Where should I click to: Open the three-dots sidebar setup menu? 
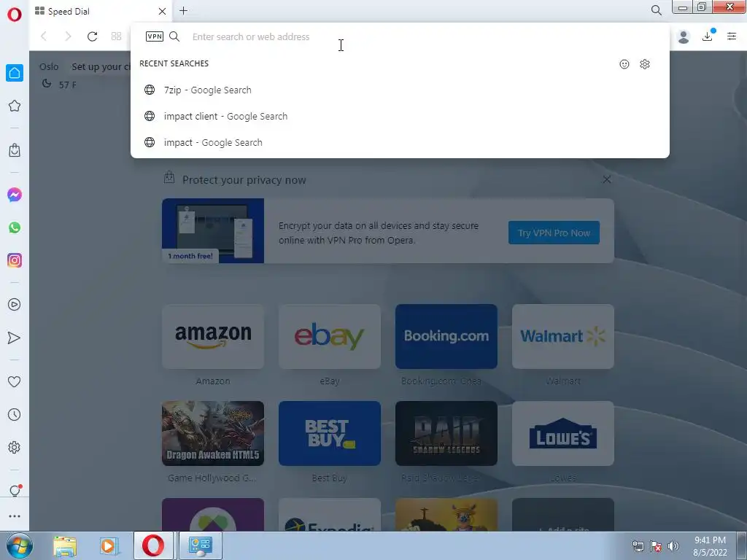(15, 516)
